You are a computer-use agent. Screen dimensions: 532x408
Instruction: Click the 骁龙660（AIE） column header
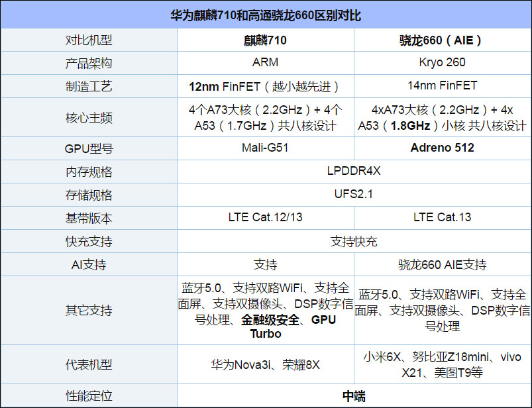(442, 40)
